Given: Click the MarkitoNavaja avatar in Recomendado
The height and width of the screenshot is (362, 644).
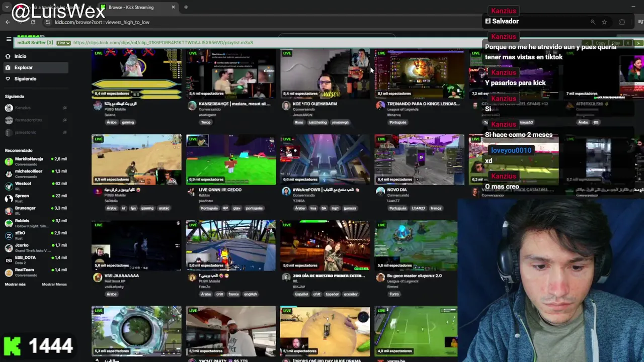Looking at the screenshot, I should point(9,161).
